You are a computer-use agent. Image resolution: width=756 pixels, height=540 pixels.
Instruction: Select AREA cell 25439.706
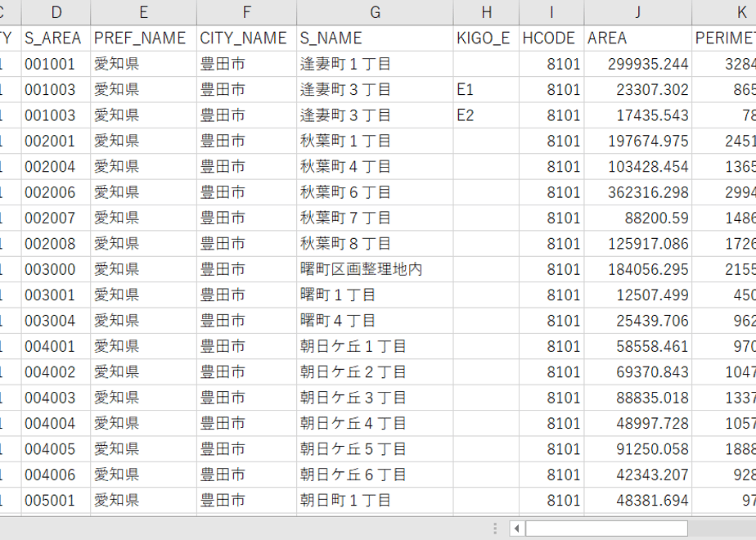coord(638,321)
